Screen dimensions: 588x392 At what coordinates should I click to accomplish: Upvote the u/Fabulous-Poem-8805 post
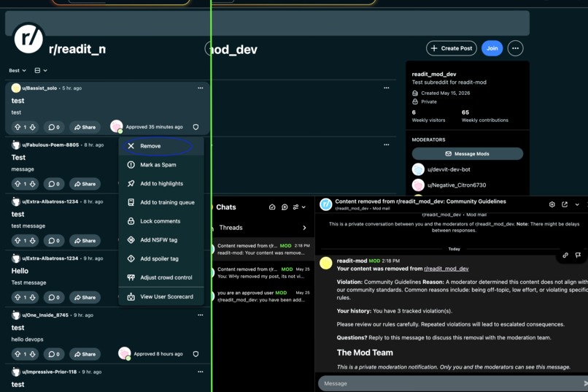[x=18, y=184]
